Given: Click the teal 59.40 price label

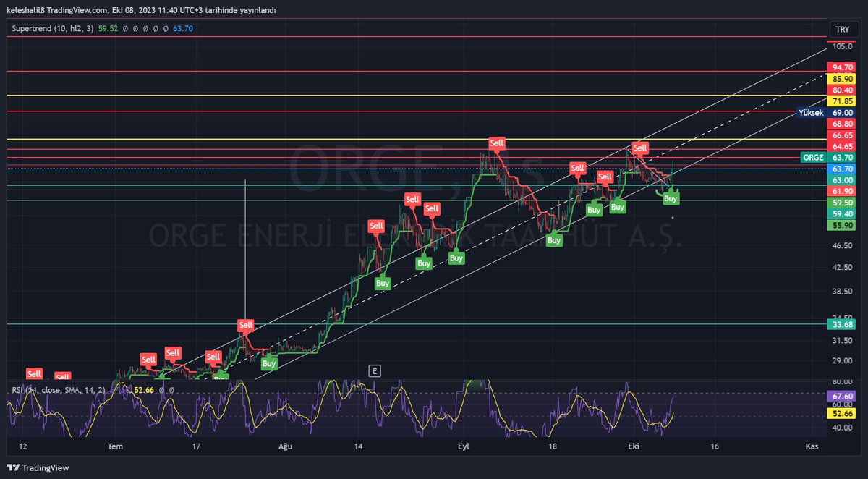Looking at the screenshot, I should click(x=843, y=214).
